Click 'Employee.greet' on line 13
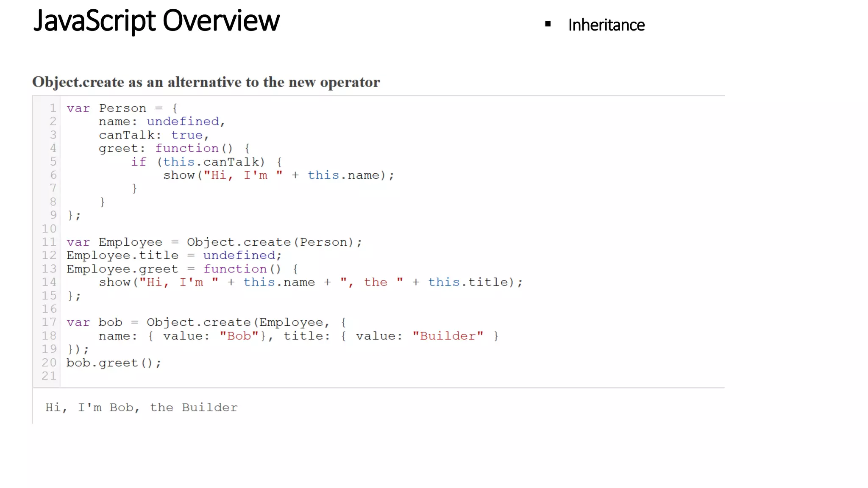Viewport: 868px width, 488px height. point(122,269)
